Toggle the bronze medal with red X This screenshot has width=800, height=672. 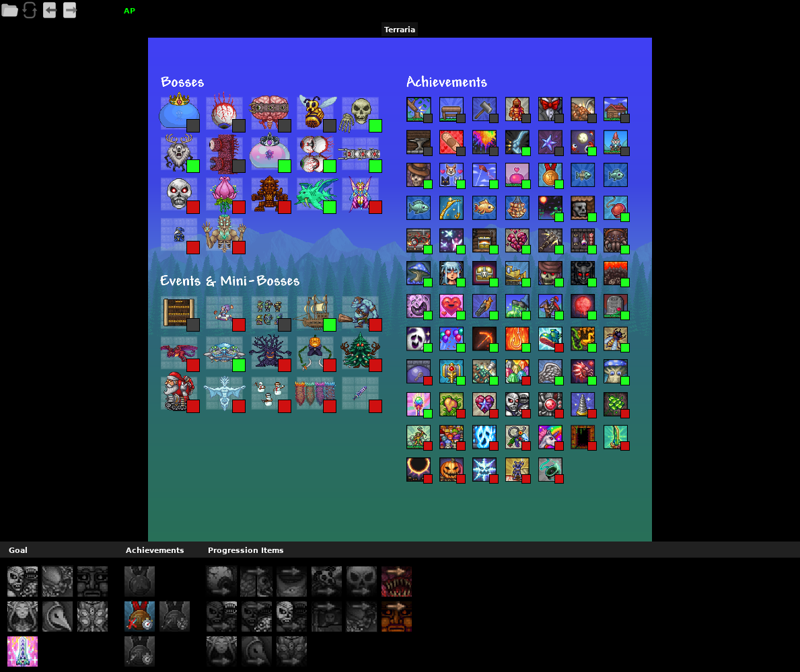coord(139,616)
